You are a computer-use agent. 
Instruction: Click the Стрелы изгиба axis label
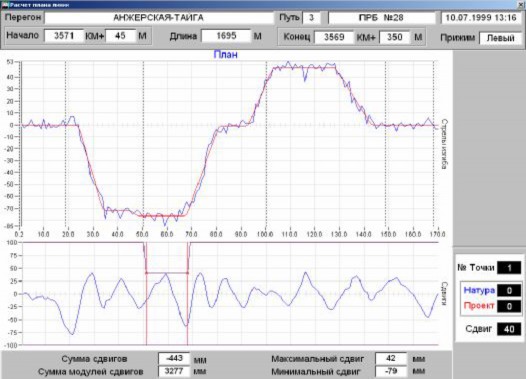click(444, 144)
